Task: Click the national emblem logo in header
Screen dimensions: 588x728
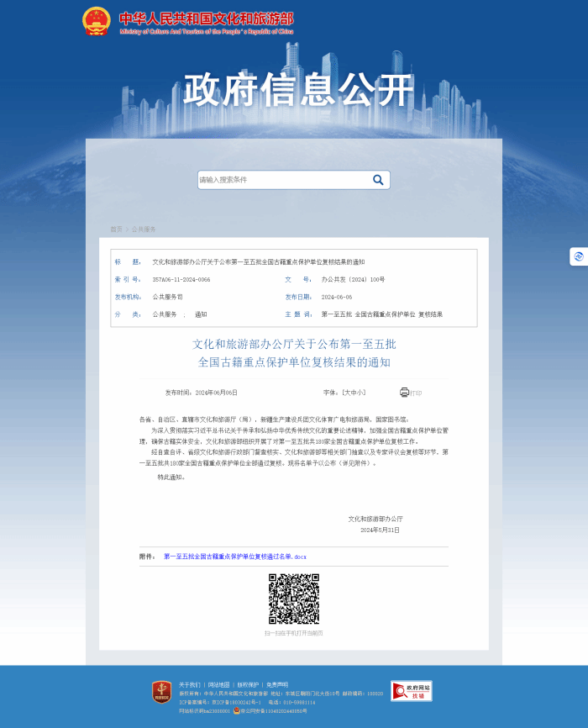Action: coord(97,21)
